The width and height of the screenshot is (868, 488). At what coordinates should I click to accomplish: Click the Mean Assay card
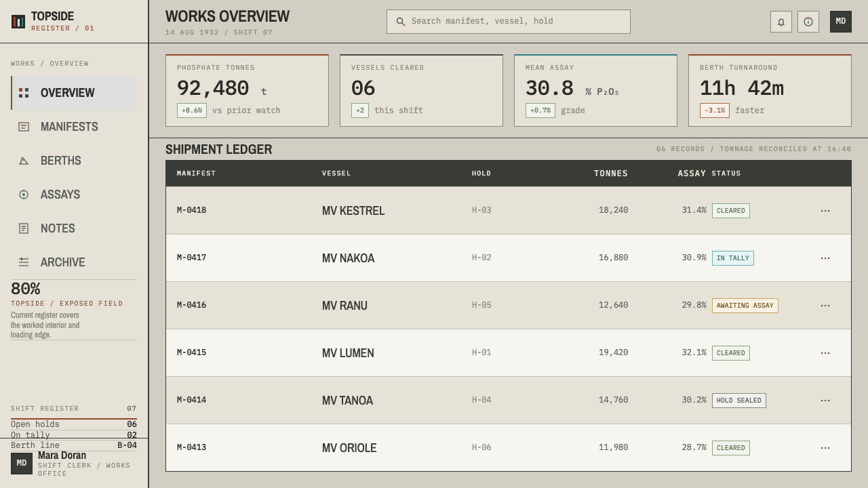(x=595, y=90)
